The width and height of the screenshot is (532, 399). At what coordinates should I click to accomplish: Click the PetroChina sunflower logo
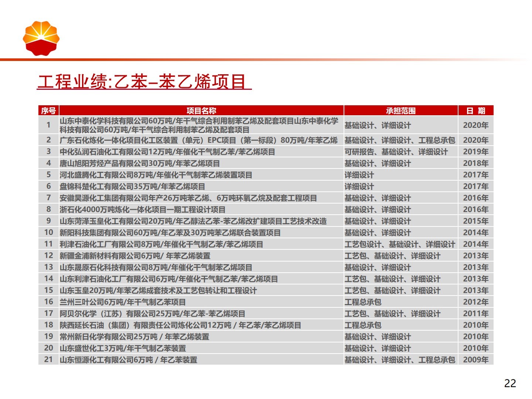coord(41,38)
